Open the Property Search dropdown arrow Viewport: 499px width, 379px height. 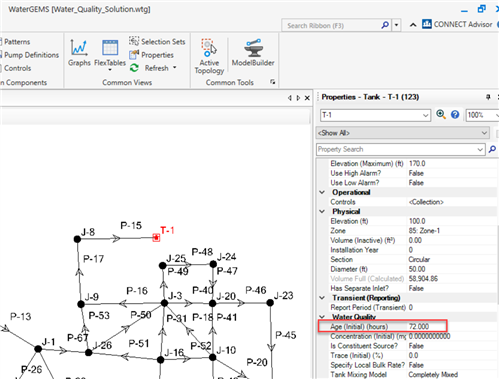coord(480,150)
